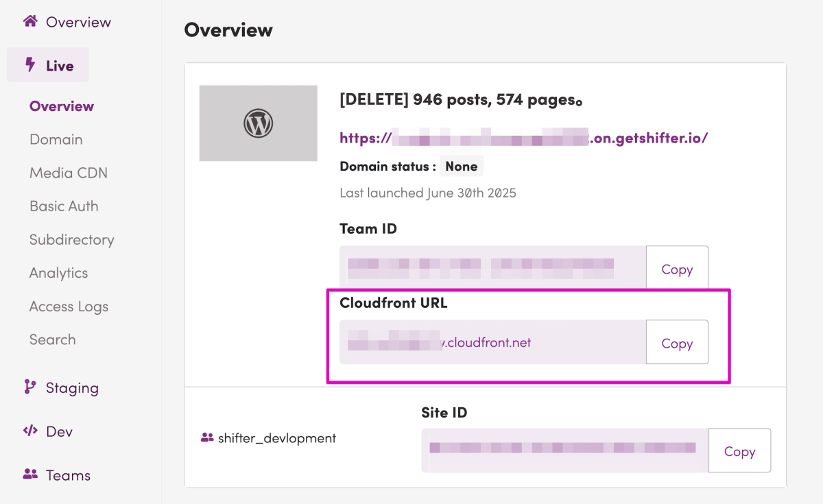Screen dimensions: 823x504
Task: Open the Domain settings page
Action: pos(56,139)
